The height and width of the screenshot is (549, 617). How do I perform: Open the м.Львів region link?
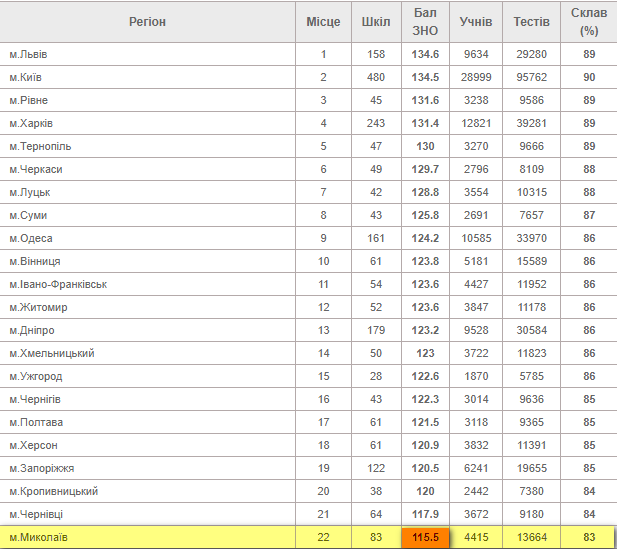coord(28,54)
